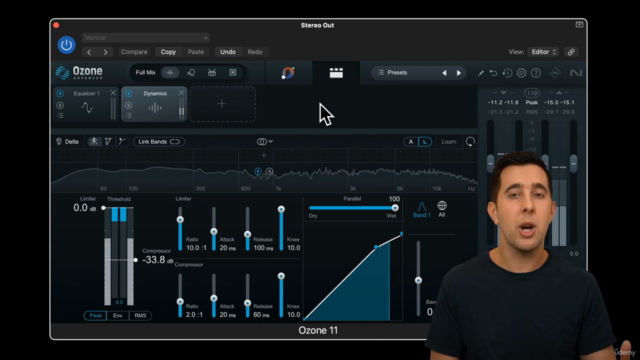The image size is (640, 360).
Task: Click the Ozone logo
Action: click(x=79, y=73)
